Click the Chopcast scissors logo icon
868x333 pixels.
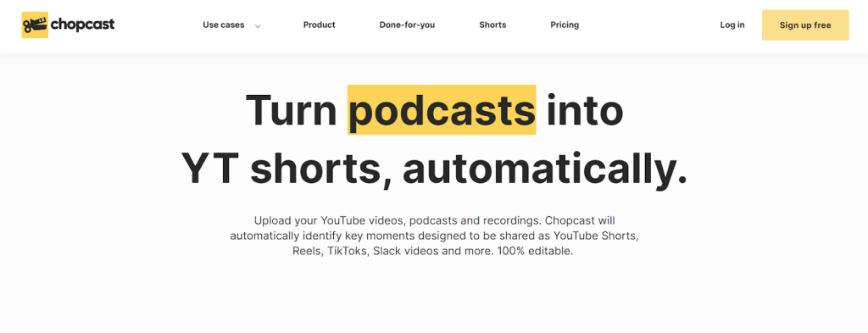tap(35, 25)
